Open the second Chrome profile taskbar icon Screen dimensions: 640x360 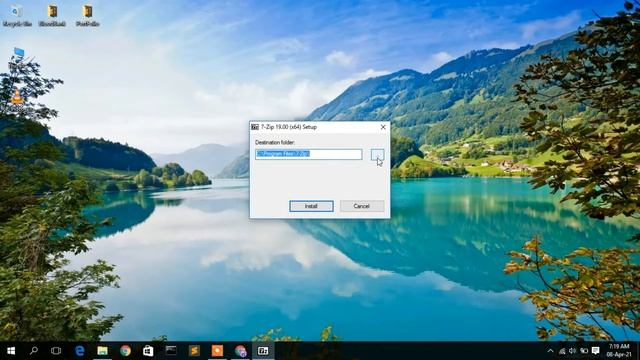240,351
